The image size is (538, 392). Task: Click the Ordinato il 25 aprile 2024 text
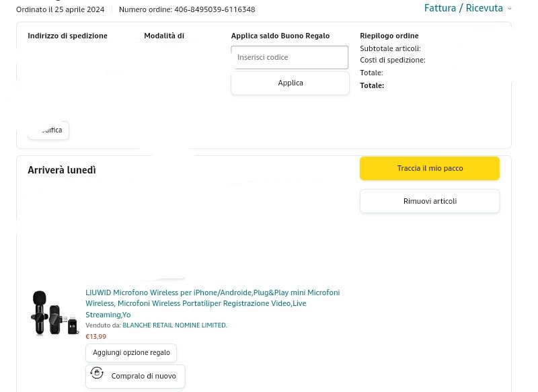tap(60, 9)
